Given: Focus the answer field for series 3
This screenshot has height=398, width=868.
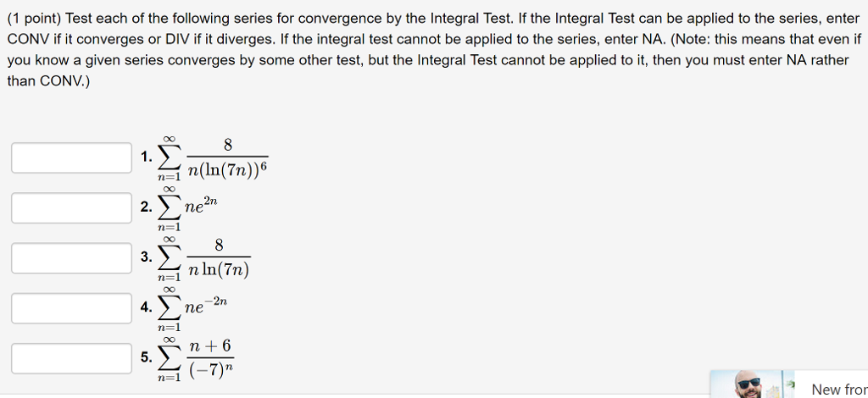Looking at the screenshot, I should [72, 257].
